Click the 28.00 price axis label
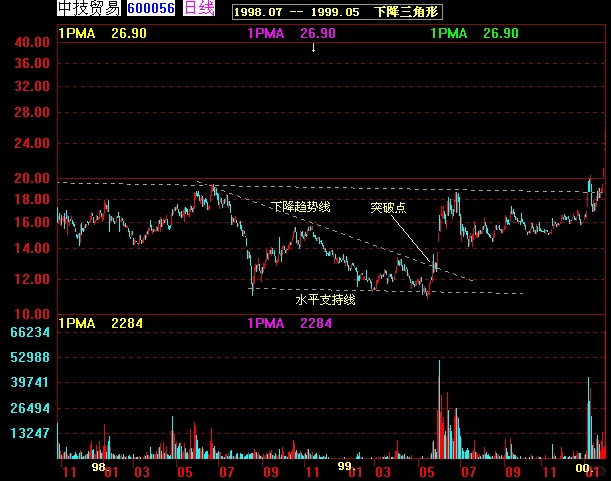Image resolution: width=611 pixels, height=481 pixels. tap(32, 112)
